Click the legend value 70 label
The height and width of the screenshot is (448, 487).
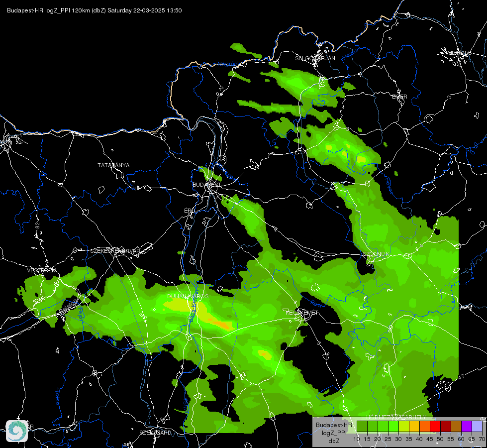482,440
